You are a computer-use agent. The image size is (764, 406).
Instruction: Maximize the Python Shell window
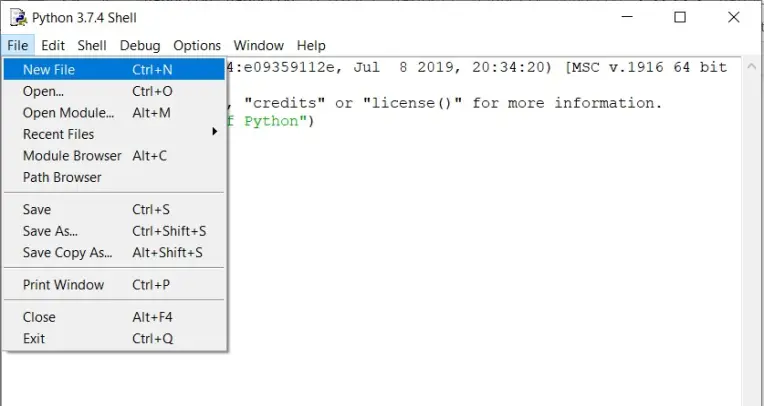(680, 18)
